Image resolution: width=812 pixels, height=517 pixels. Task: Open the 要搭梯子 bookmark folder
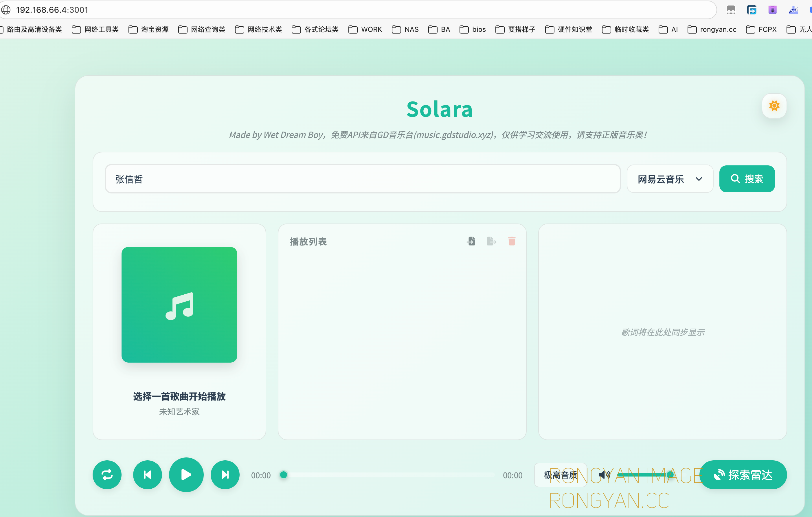pyautogui.click(x=515, y=29)
